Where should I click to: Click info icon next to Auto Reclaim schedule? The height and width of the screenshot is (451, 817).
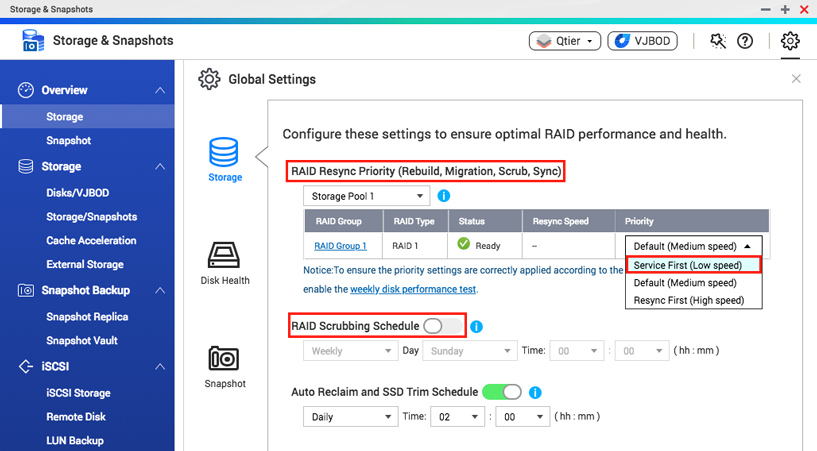click(x=536, y=392)
